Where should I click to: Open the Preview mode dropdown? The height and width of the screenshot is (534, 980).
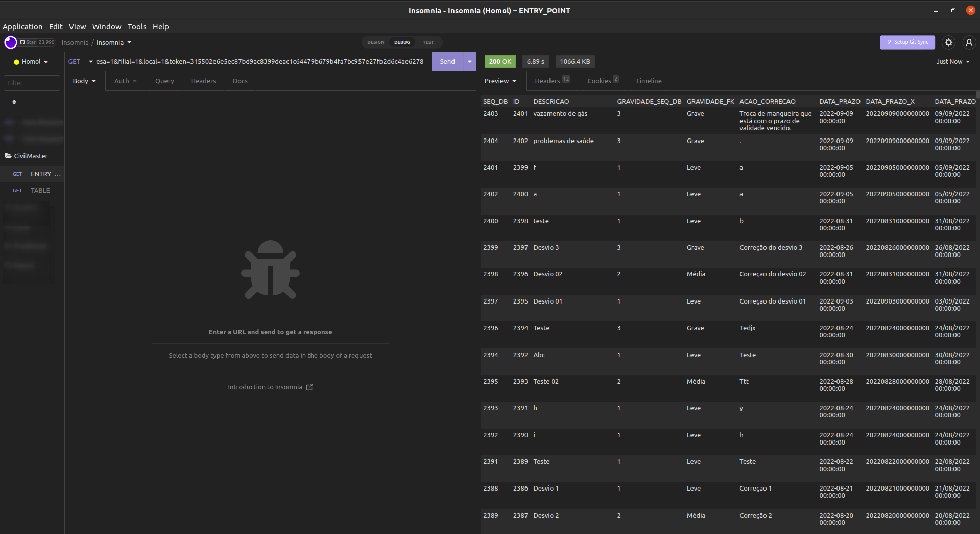click(x=500, y=81)
